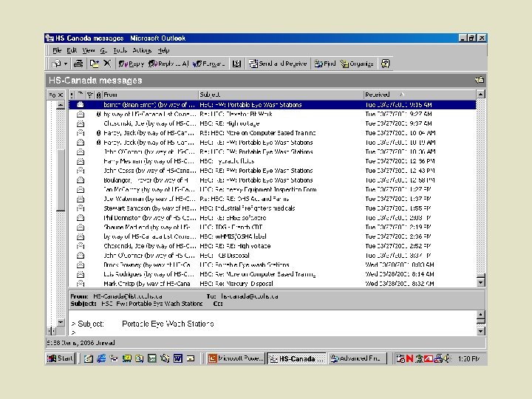Click the folder icon in HS-Canada banner
Screen dimensions: 532x399
480,80
